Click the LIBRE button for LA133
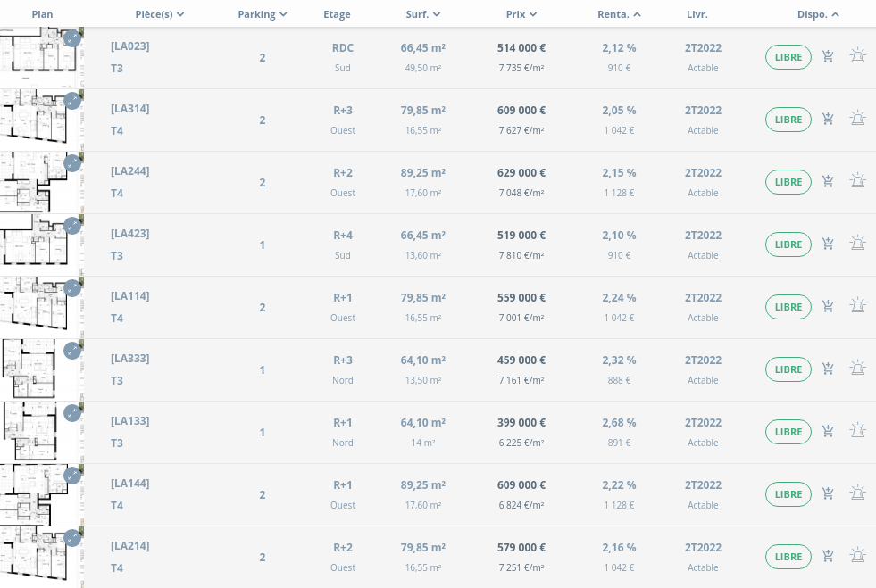Screen dimensions: 876x588 coord(788,432)
